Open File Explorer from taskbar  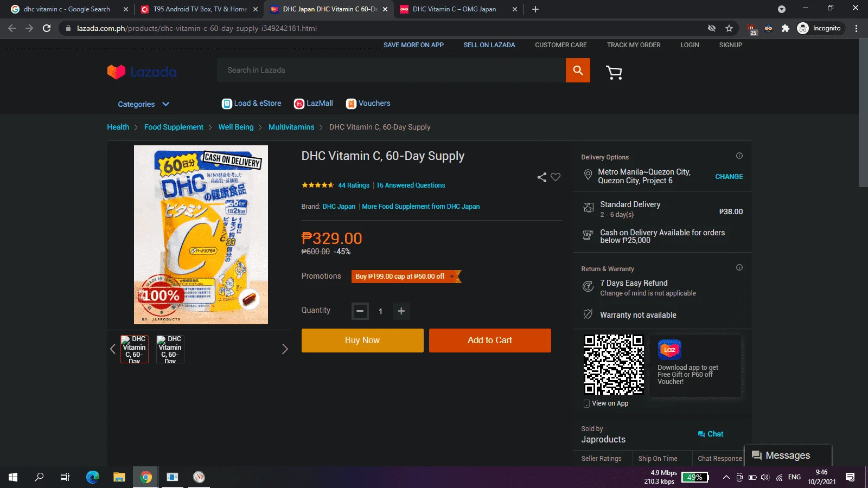pyautogui.click(x=119, y=477)
